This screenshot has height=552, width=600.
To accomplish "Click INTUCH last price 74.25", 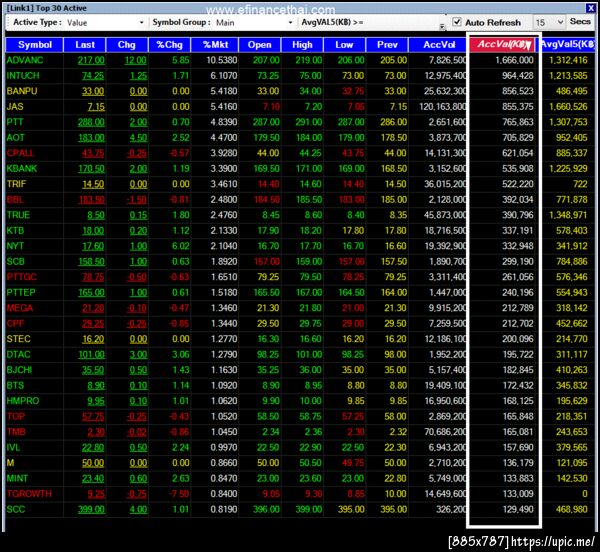I will (93, 76).
